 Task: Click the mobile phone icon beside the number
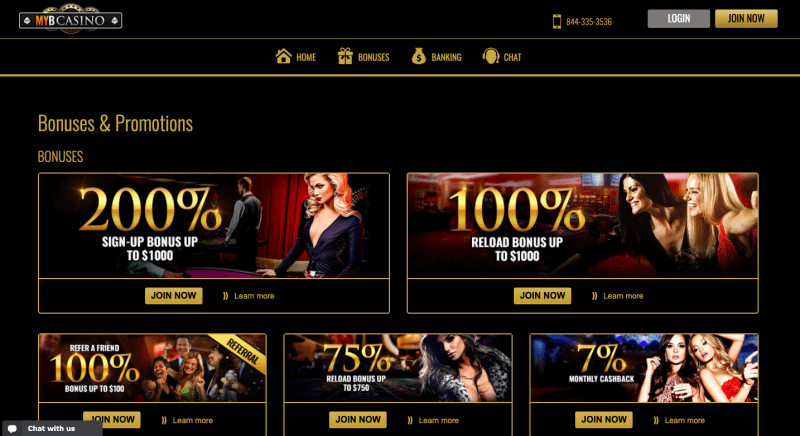(x=557, y=21)
